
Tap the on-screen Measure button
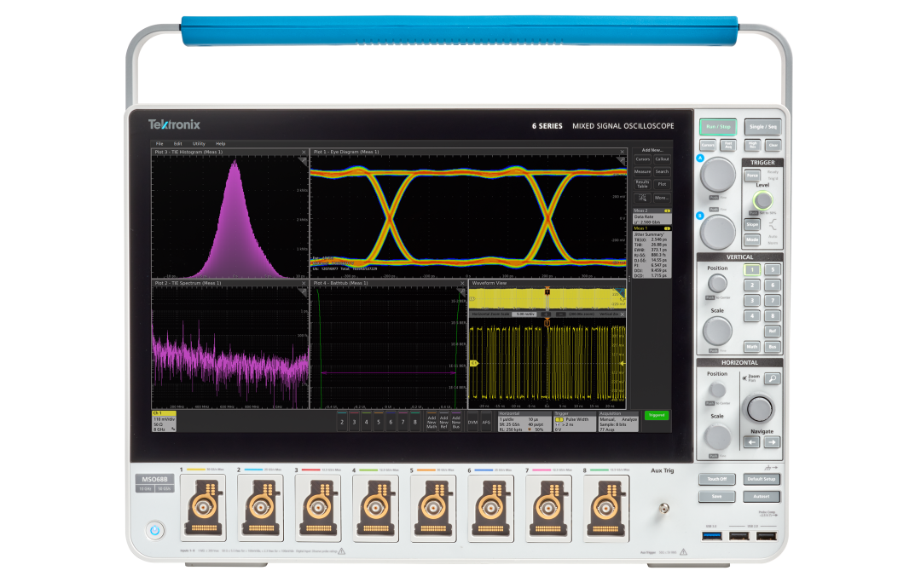pos(643,172)
